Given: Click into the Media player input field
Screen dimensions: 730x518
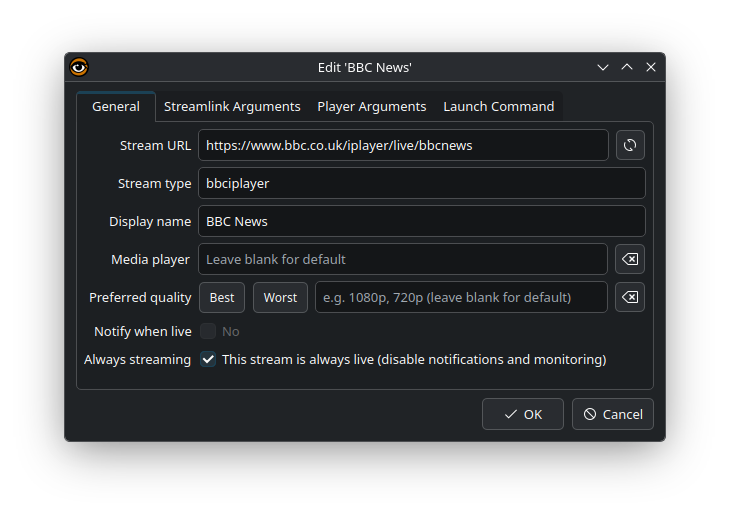Looking at the screenshot, I should 403,259.
